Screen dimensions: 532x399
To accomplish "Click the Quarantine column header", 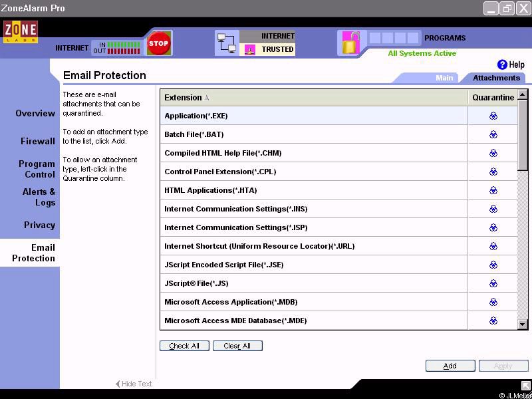I will 493,98.
